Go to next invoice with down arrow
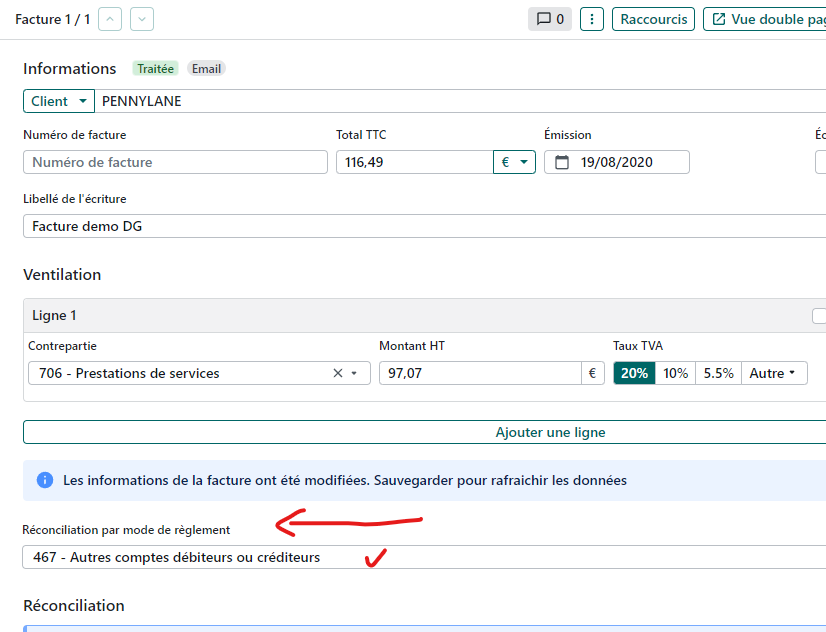This screenshot has width=826, height=632. [x=142, y=19]
